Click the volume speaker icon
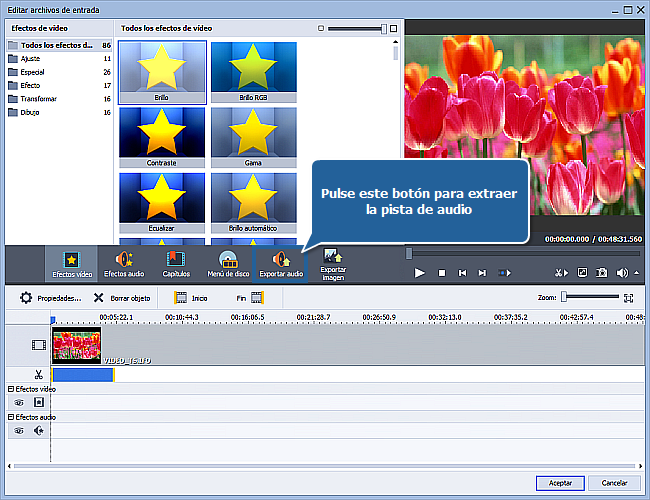The width and height of the screenshot is (650, 500). 621,272
